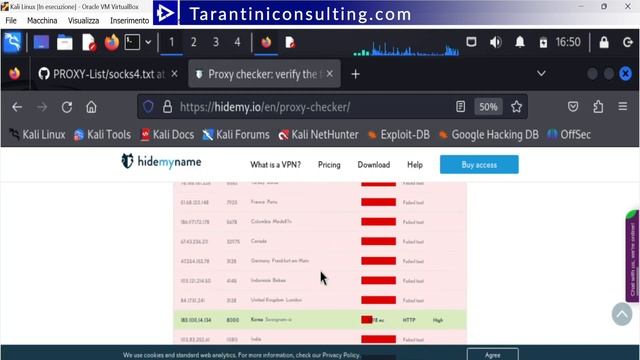
Task: Open the Kali Forums bookmark
Action: 236,135
